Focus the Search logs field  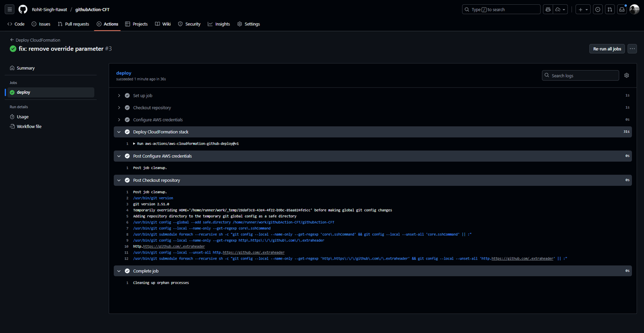[580, 76]
